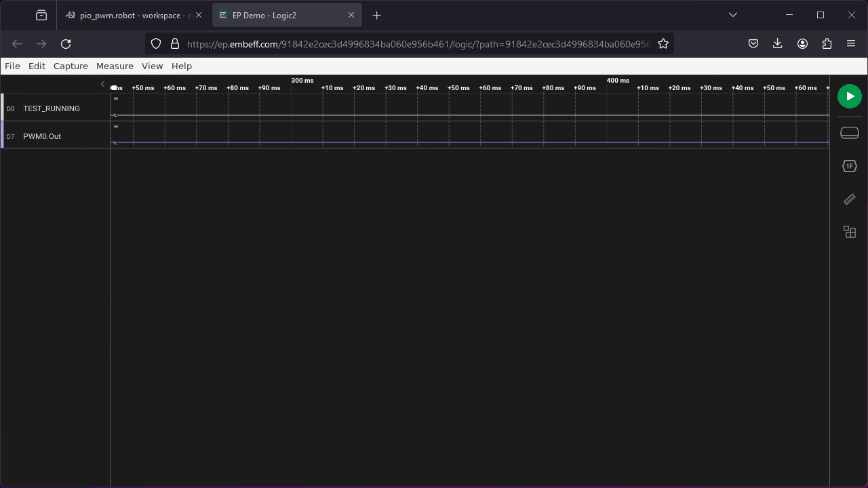This screenshot has width=868, height=488.
Task: Close the pio_pwm.robot tab
Action: pos(199,15)
